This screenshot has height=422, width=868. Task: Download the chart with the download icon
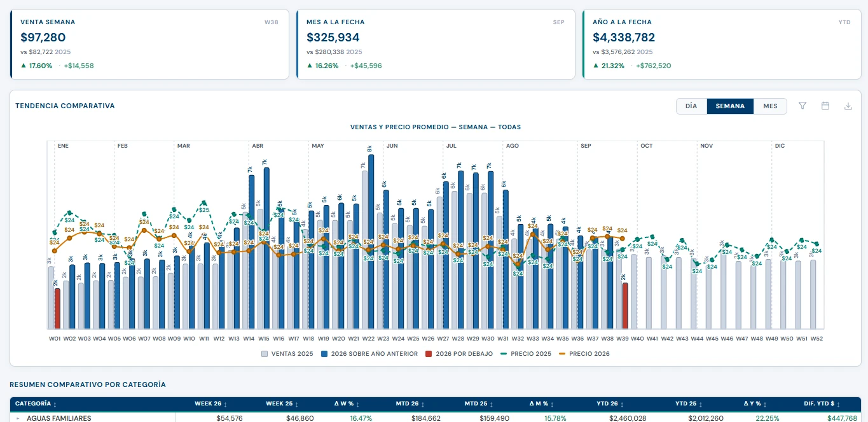848,106
